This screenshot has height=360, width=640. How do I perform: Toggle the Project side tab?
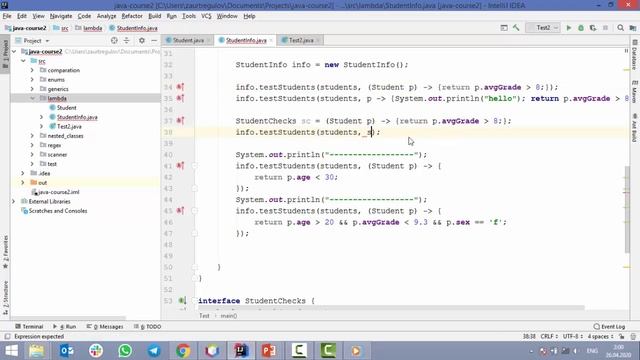[5, 53]
